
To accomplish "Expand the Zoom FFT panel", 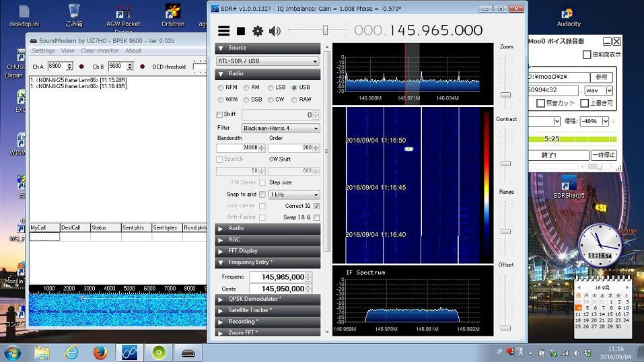I will click(267, 332).
